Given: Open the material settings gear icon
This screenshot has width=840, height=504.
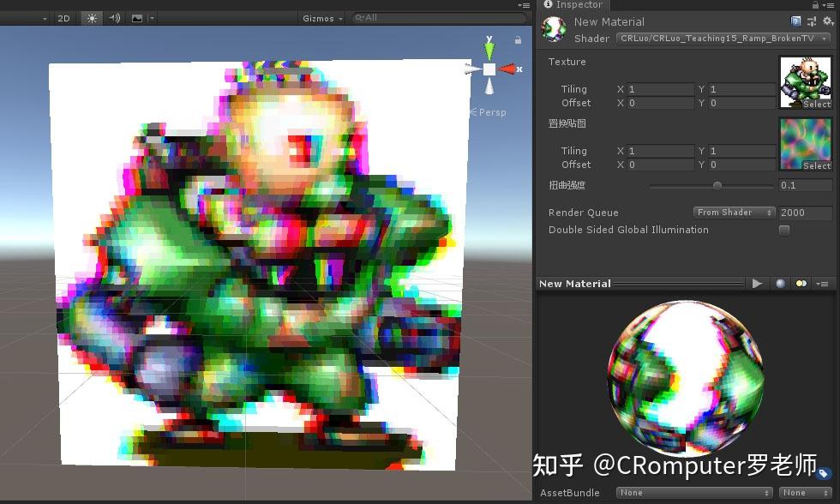Looking at the screenshot, I should pos(825,21).
